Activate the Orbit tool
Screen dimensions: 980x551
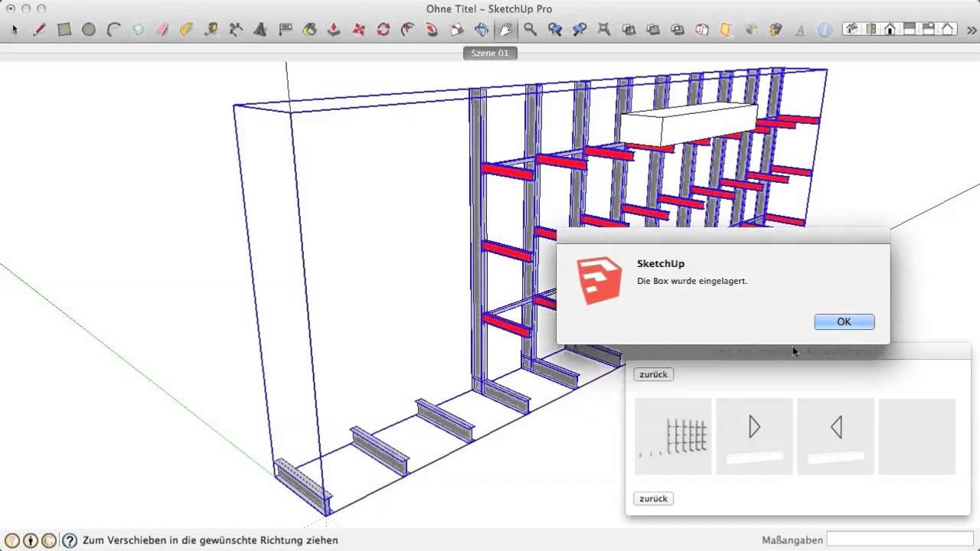(x=482, y=30)
